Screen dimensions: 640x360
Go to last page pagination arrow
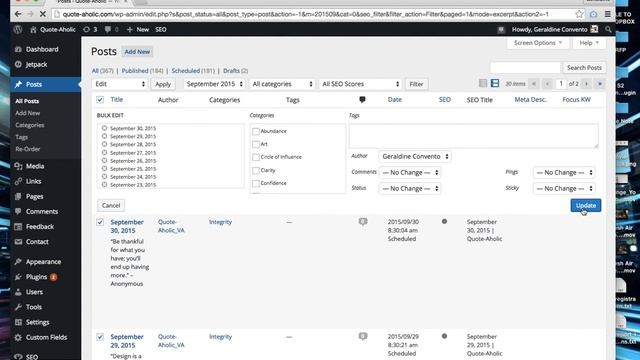[x=600, y=84]
